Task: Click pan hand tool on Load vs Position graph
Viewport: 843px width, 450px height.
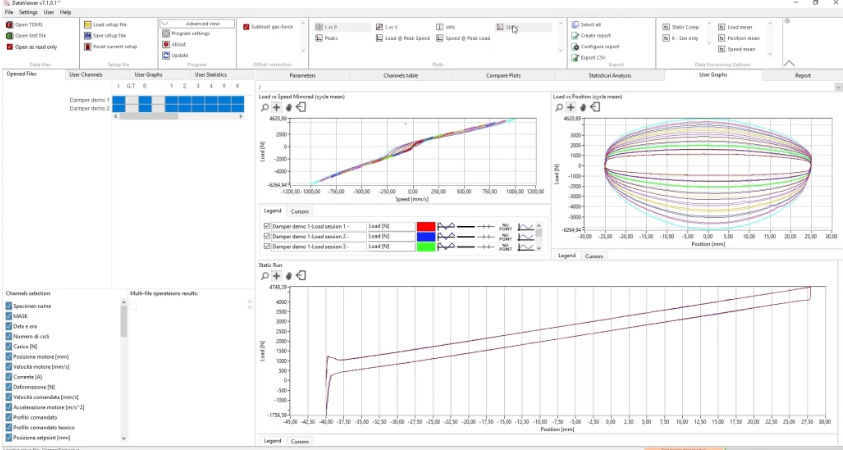Action: click(x=583, y=108)
